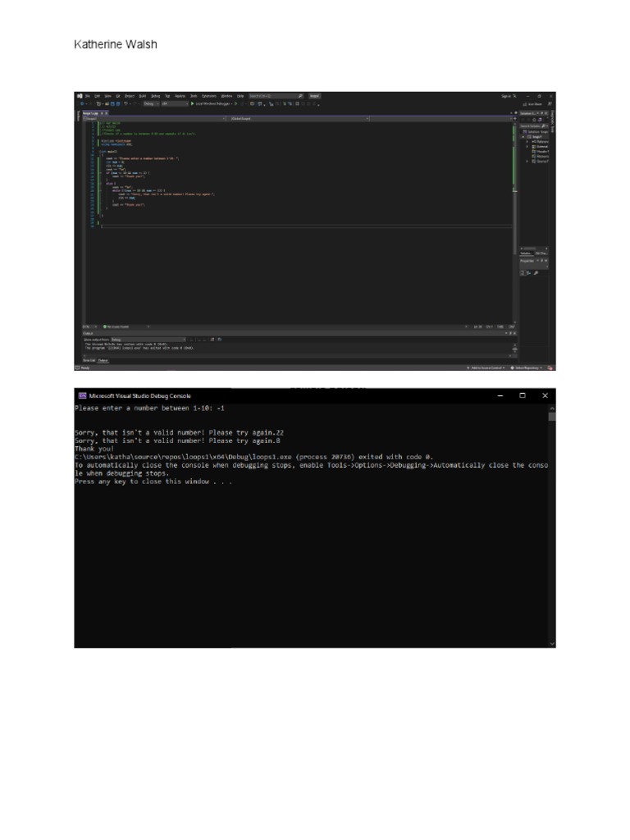Close the Solution Explorer panel
This screenshot has width=630, height=840.
[546, 113]
